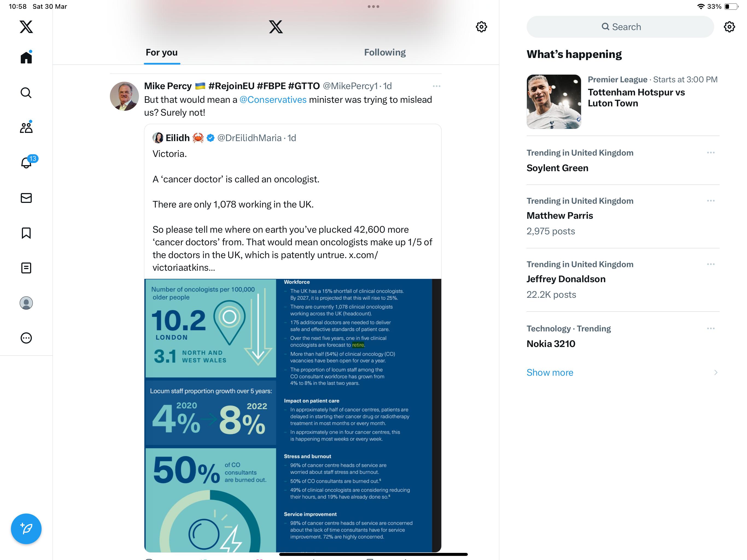Open the Home feed icon
747x560 pixels.
(26, 57)
